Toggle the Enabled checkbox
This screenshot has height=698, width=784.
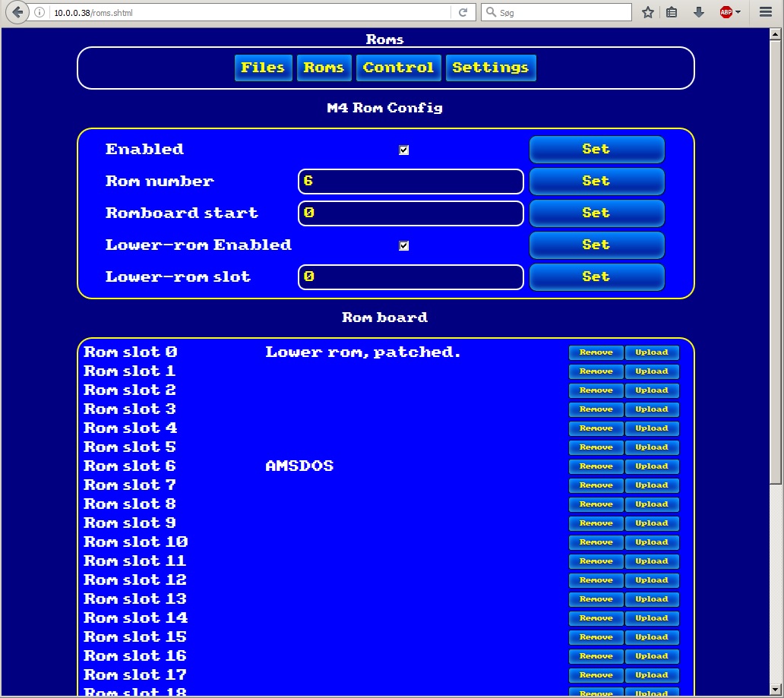(x=404, y=150)
